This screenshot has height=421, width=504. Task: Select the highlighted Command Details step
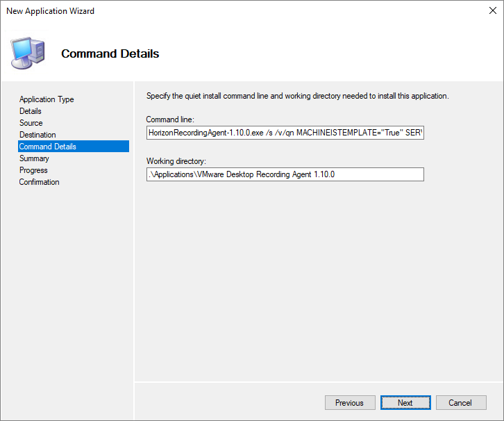(x=48, y=147)
